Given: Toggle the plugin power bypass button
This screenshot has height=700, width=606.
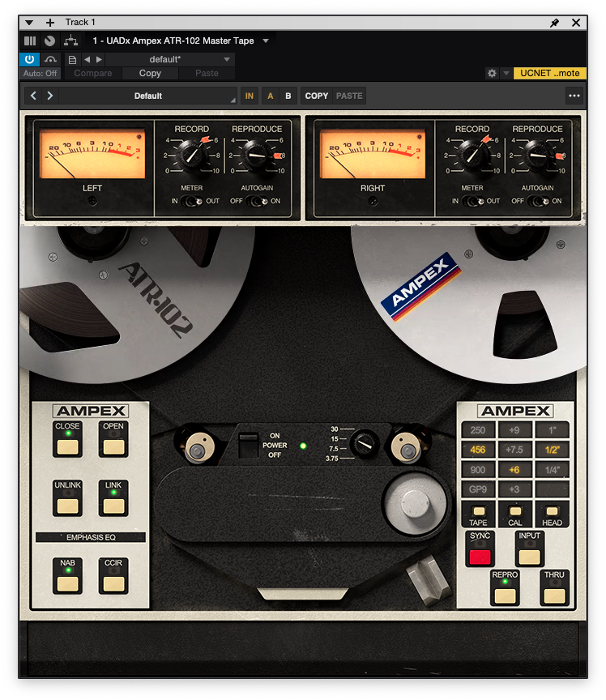Looking at the screenshot, I should [x=29, y=59].
